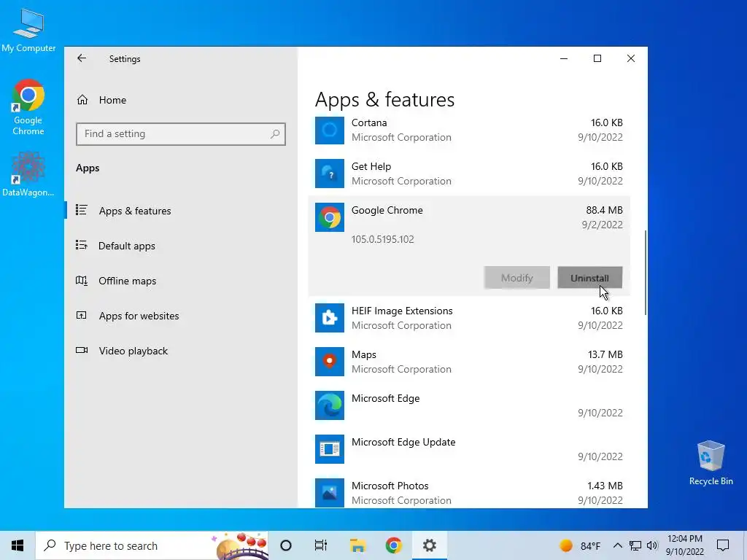Open the Windows Start button
Viewport: 747px width, 560px height.
(x=18, y=545)
